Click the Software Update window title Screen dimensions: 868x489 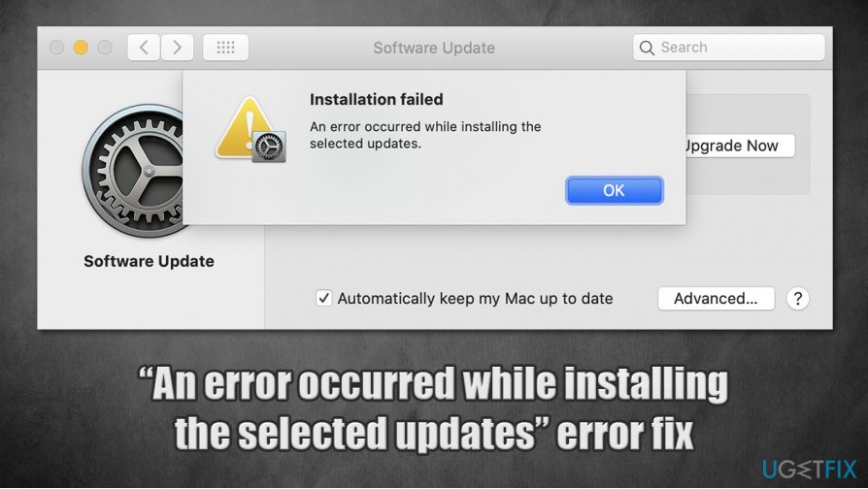click(434, 48)
